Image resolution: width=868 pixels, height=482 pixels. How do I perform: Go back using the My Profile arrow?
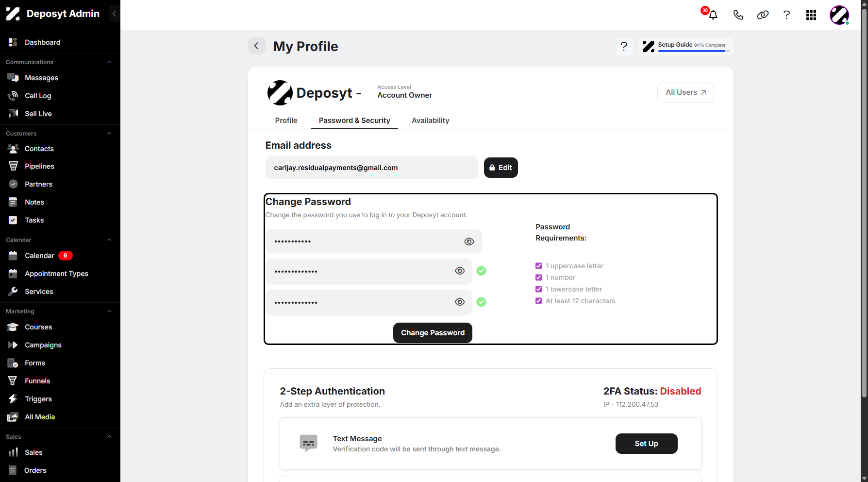(x=257, y=46)
